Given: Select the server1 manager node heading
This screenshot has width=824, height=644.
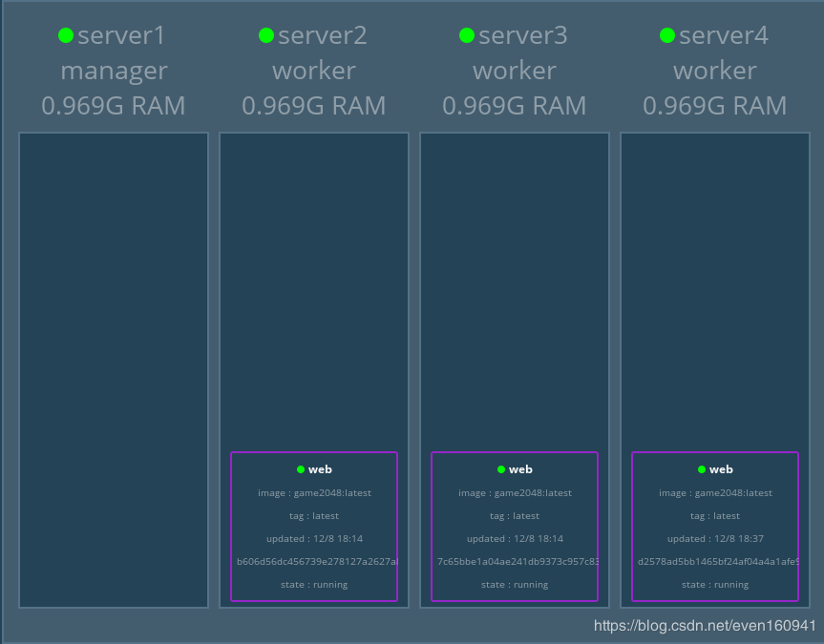Looking at the screenshot, I should (114, 71).
